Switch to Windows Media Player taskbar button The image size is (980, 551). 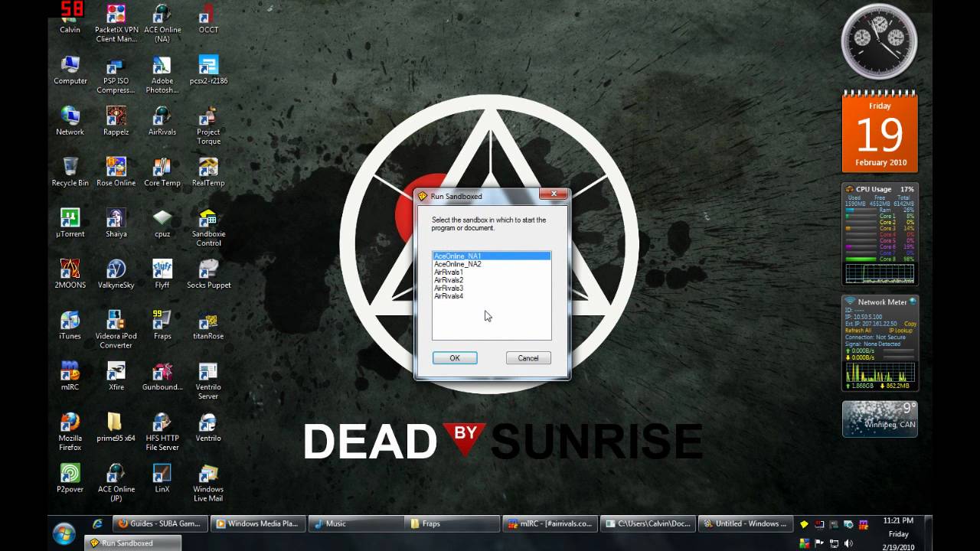pos(257,523)
